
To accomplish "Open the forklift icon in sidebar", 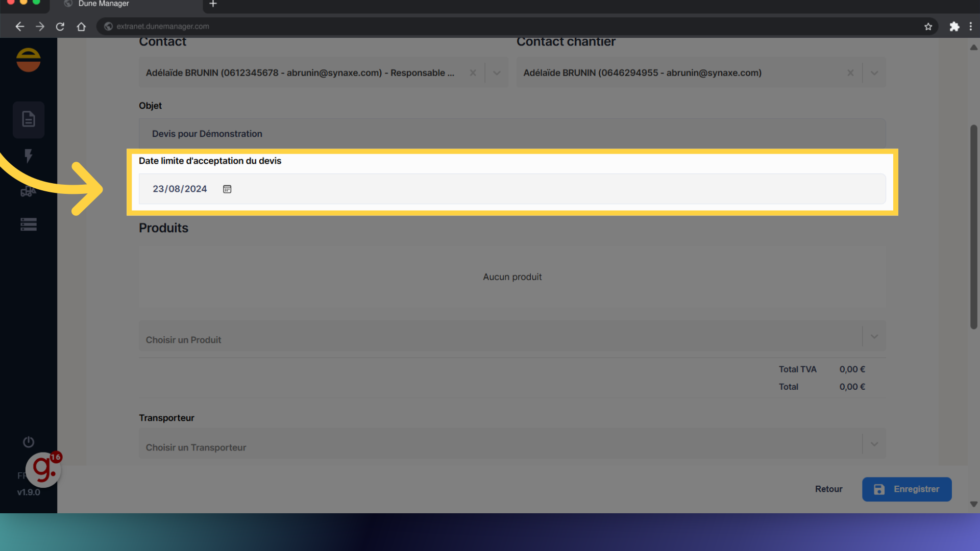I will [x=28, y=191].
